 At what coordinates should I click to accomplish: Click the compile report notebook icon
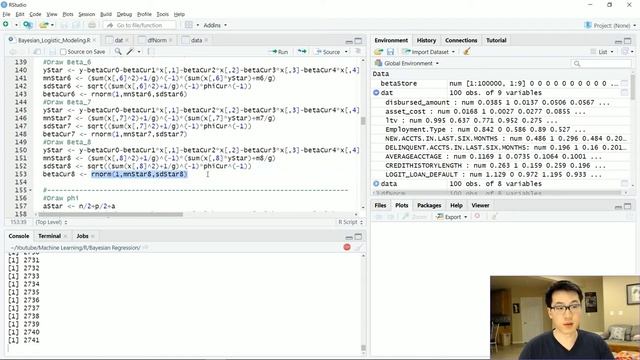151,51
